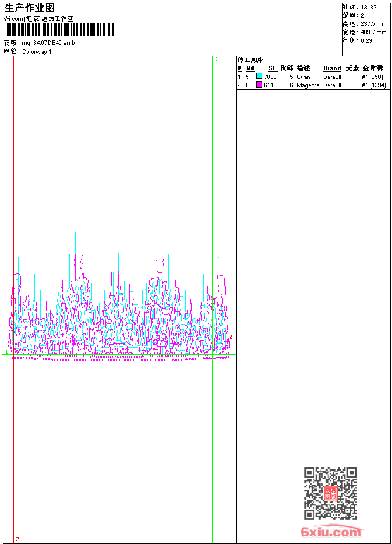Screen dimensions: 392x544
Task: Click the scale value 0.29
Action: pyautogui.click(x=366, y=41)
